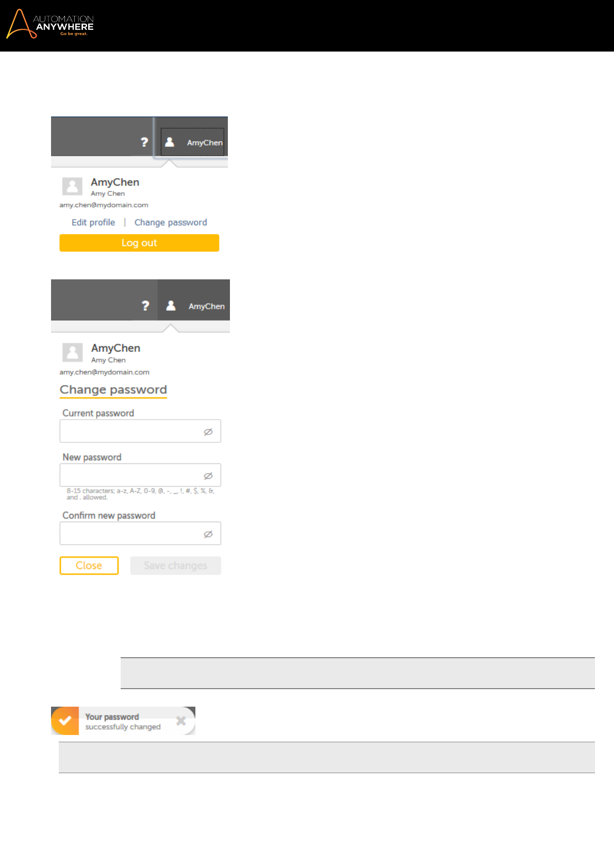
Task: Toggle visibility of Confirm new password
Action: 208,534
